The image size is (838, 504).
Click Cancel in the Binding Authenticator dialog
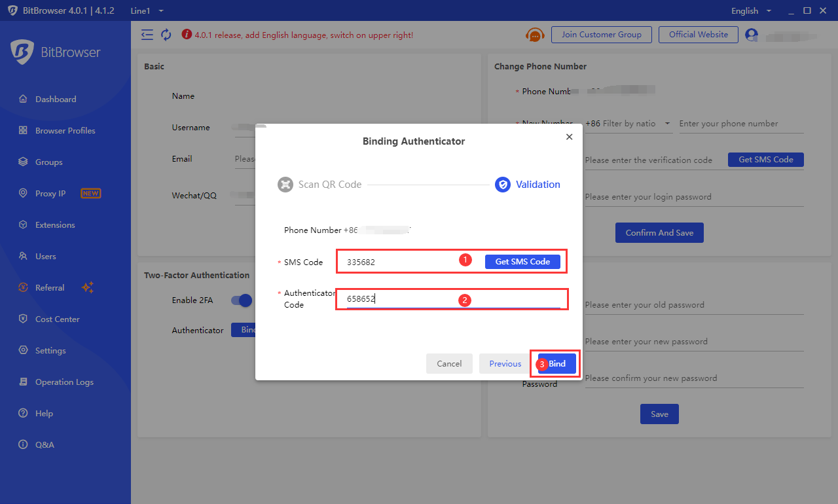(x=449, y=364)
